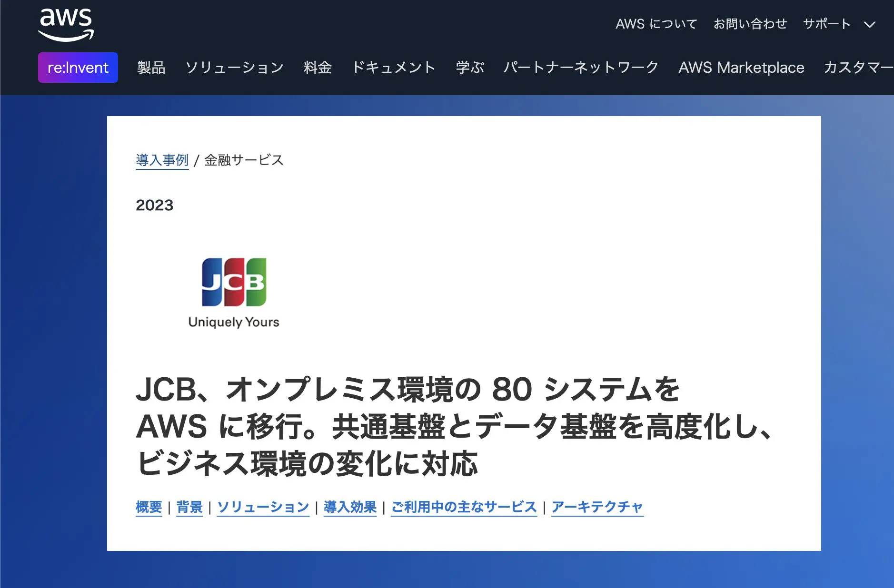Jump to the 概要 section
The width and height of the screenshot is (894, 588).
pos(149,507)
